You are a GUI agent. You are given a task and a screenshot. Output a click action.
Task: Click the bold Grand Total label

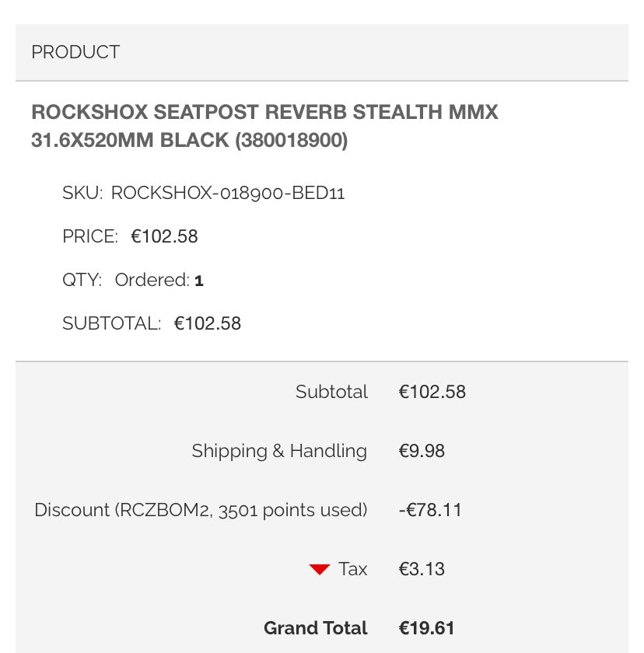315,628
